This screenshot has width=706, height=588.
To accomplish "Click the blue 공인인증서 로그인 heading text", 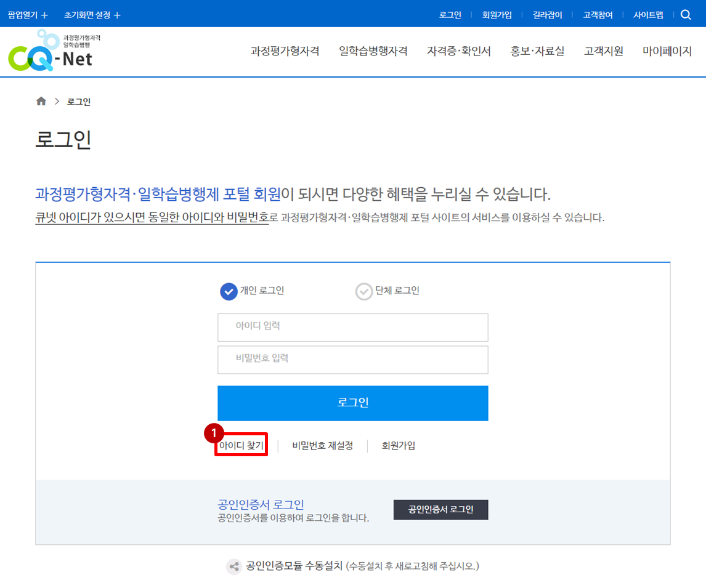I will pyautogui.click(x=261, y=504).
